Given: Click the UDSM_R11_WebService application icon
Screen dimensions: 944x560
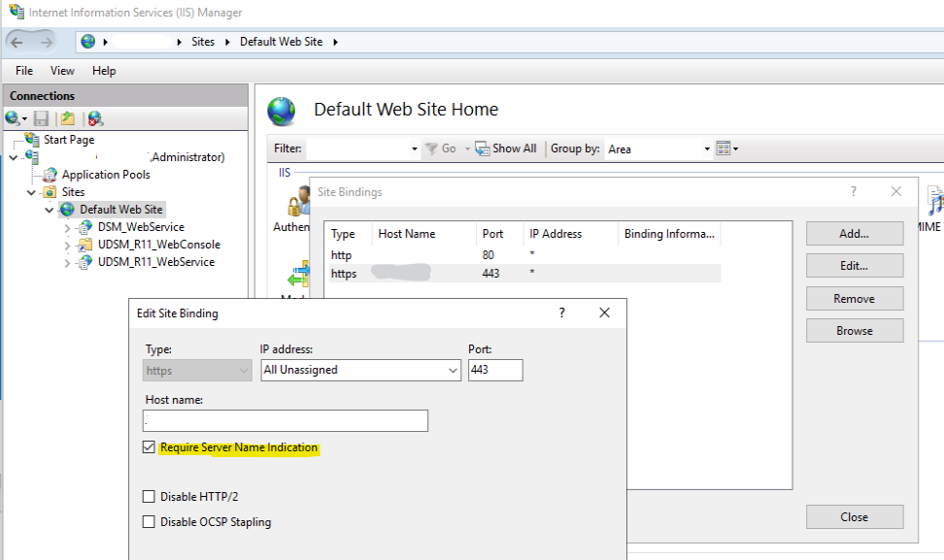Looking at the screenshot, I should (85, 262).
